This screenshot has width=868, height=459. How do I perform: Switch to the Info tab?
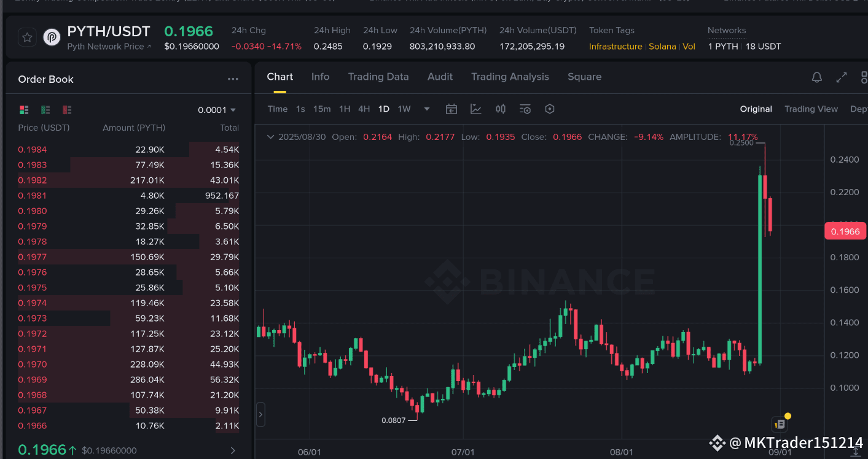click(320, 77)
